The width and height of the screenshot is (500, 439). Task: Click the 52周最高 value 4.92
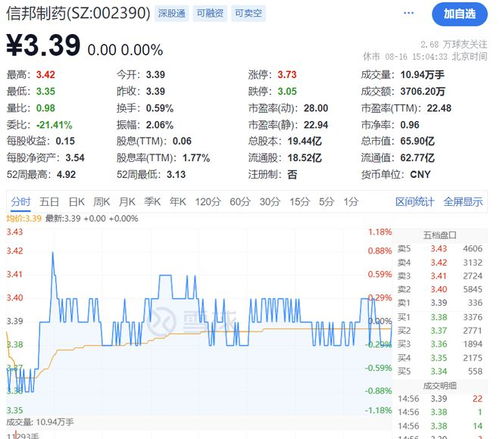click(66, 174)
